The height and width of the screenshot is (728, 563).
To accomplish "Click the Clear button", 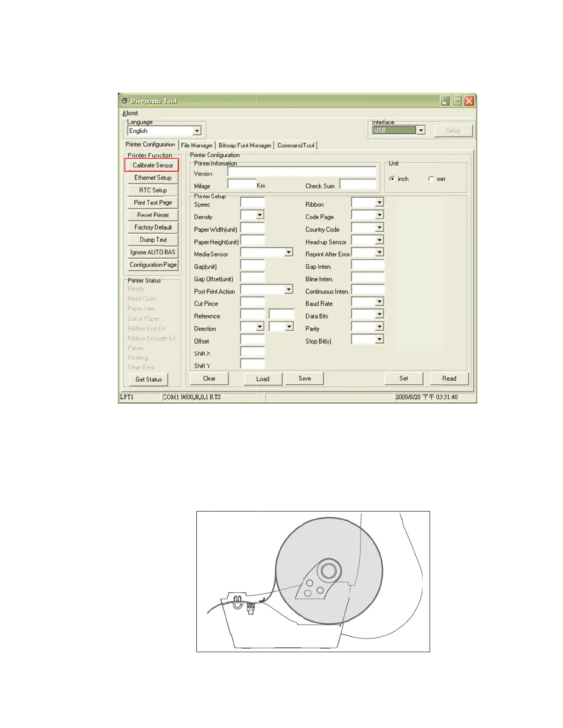I will click(x=209, y=379).
